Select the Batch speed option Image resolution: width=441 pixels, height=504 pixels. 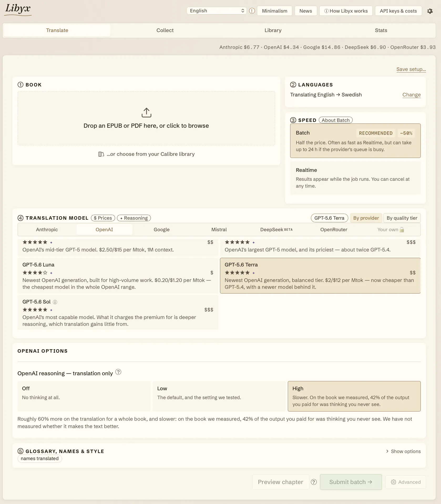355,141
